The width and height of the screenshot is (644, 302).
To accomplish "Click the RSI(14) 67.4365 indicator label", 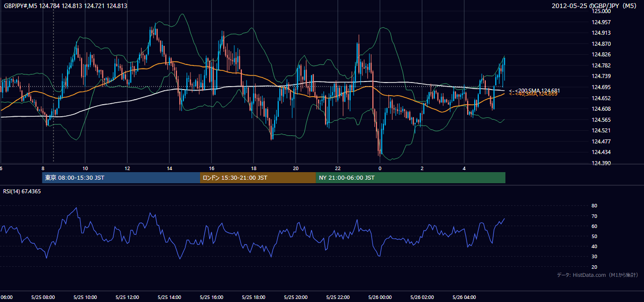I will point(22,191).
